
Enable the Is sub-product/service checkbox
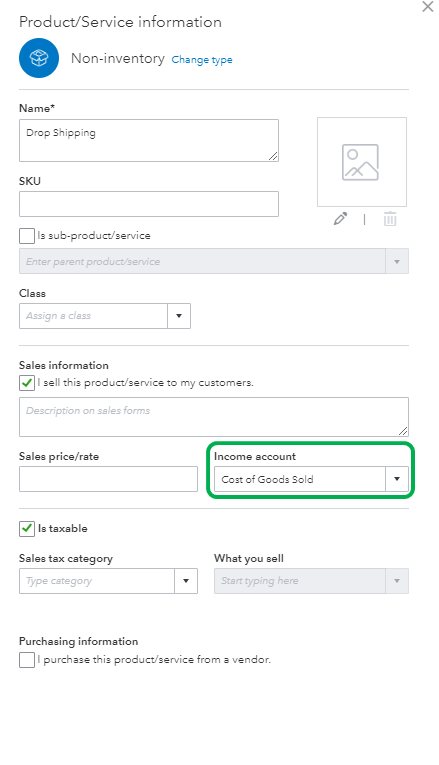coord(27,236)
